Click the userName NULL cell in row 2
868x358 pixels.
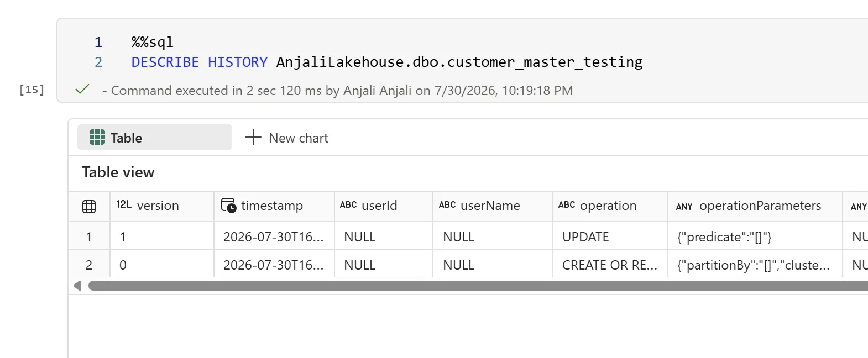tap(493, 265)
